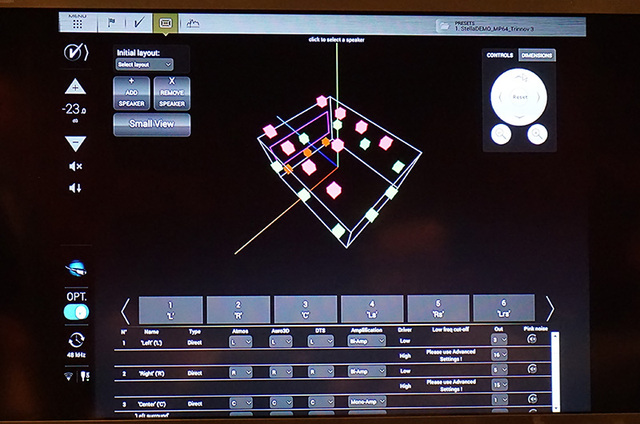Image resolution: width=640 pixels, height=424 pixels.
Task: Zoom out with left magnifier in Controls
Action: click(501, 134)
